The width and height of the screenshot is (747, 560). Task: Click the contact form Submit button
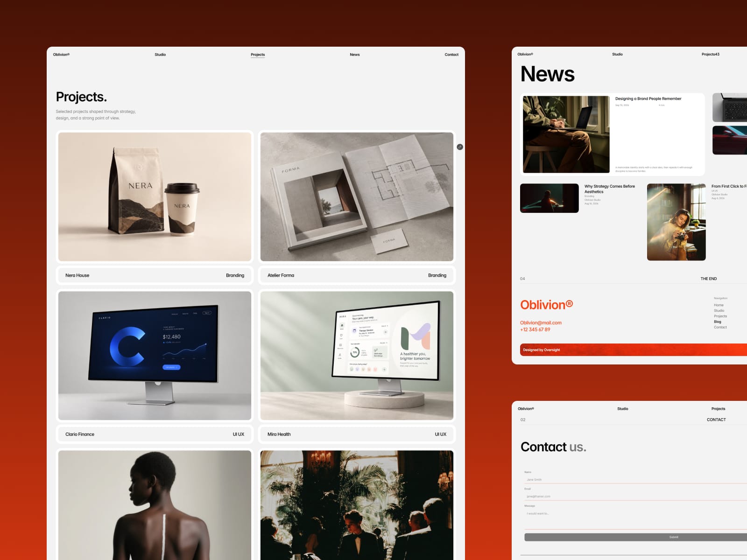coord(635,537)
